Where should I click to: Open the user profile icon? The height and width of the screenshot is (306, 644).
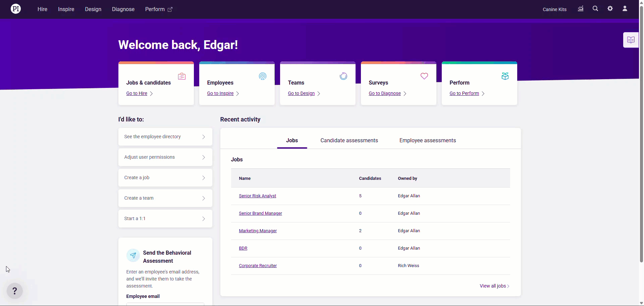(625, 9)
